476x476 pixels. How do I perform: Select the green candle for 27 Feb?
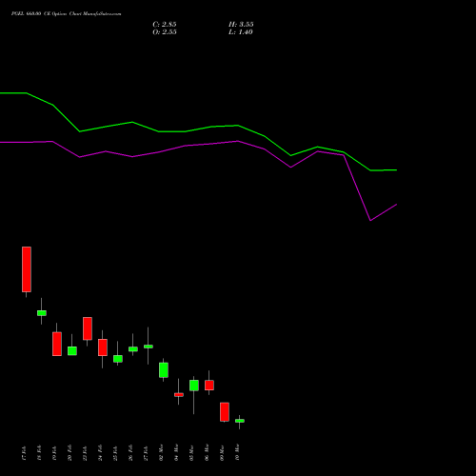tap(149, 347)
